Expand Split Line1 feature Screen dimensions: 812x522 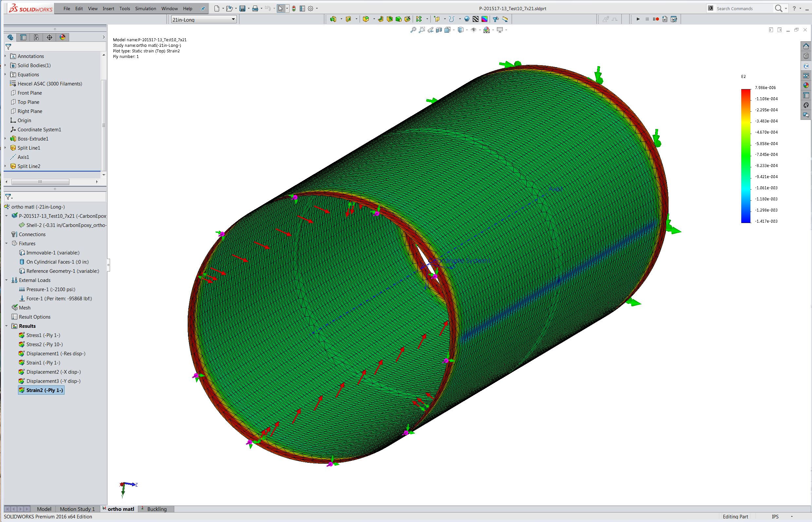tap(6, 147)
